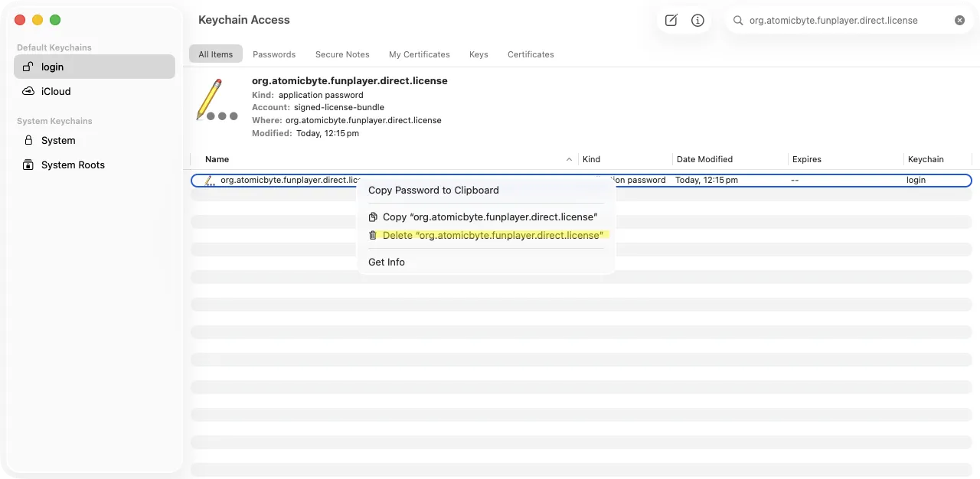Click the Keychain Access window title
The image size is (980, 479).
[244, 20]
